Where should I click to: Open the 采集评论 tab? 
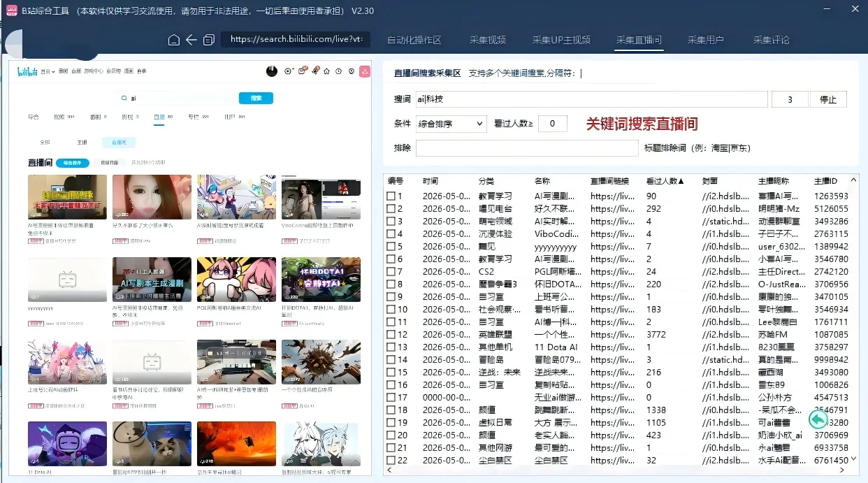pos(772,40)
